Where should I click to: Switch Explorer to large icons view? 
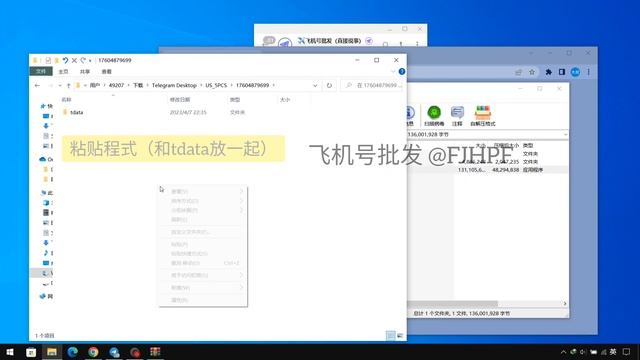coord(400,336)
